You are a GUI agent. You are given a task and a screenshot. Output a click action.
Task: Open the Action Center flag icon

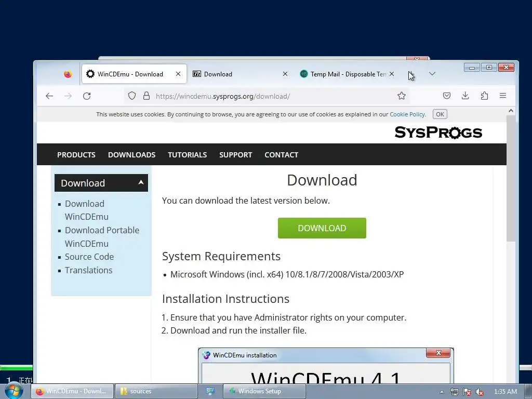coord(467,392)
